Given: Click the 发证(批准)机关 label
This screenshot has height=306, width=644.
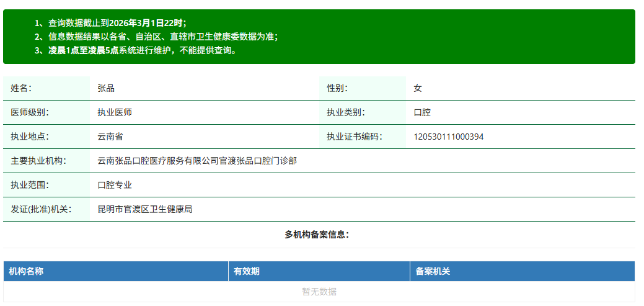Looking at the screenshot, I should coord(41,209).
